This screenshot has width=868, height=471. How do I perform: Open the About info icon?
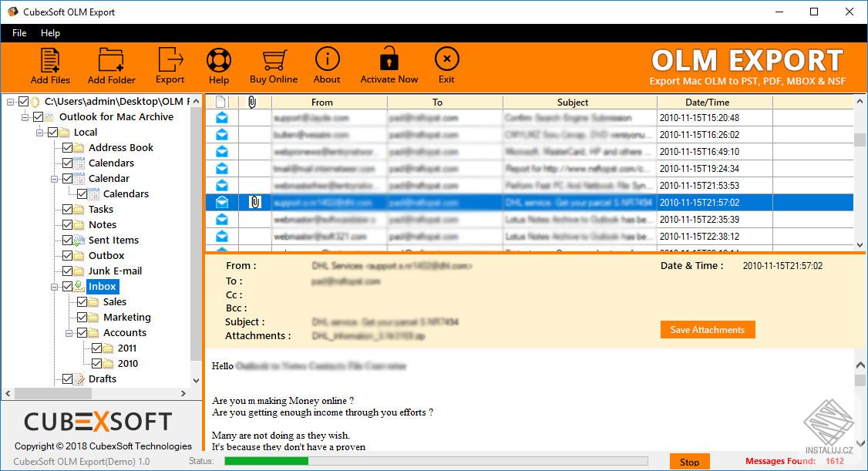[x=327, y=58]
